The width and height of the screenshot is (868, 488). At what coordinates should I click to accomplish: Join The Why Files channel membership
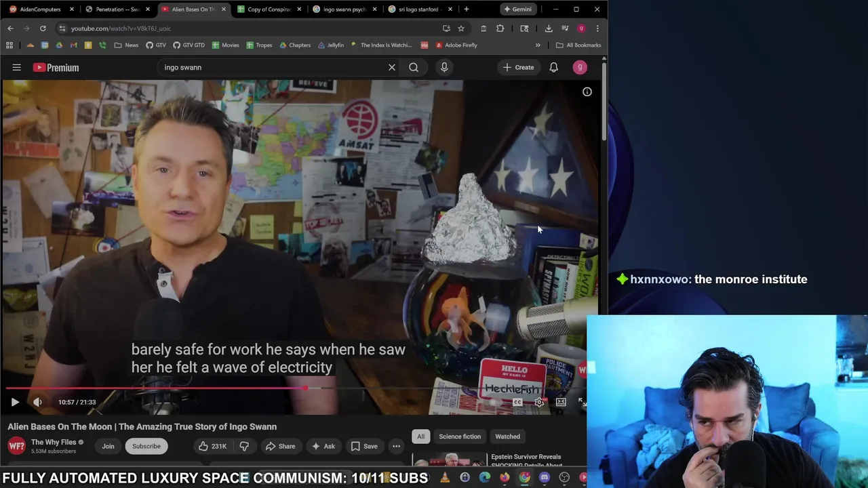pos(108,446)
